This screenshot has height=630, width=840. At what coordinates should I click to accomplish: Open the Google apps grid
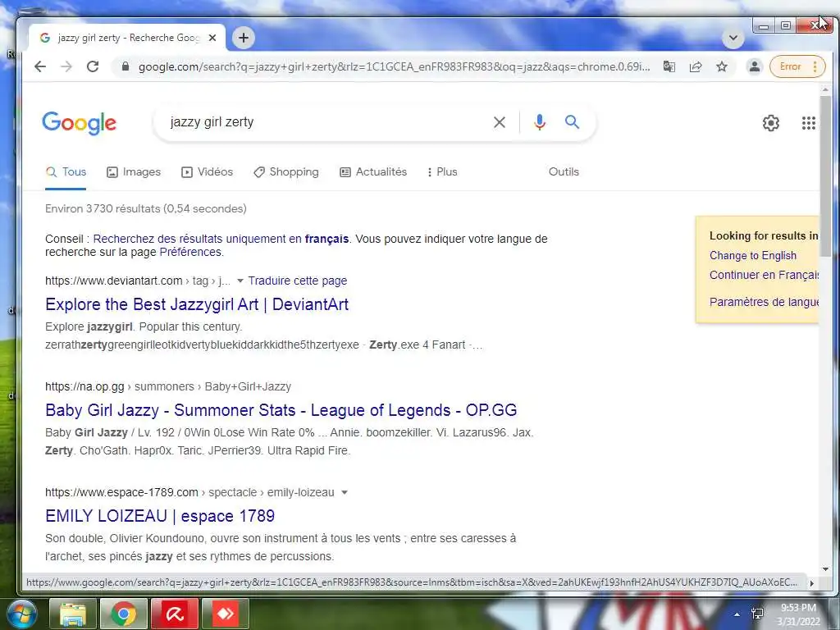808,123
